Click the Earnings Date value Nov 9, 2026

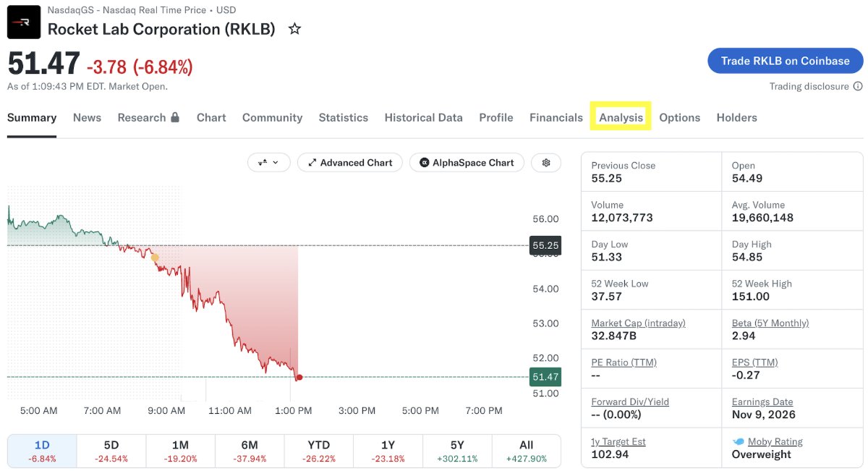(764, 415)
